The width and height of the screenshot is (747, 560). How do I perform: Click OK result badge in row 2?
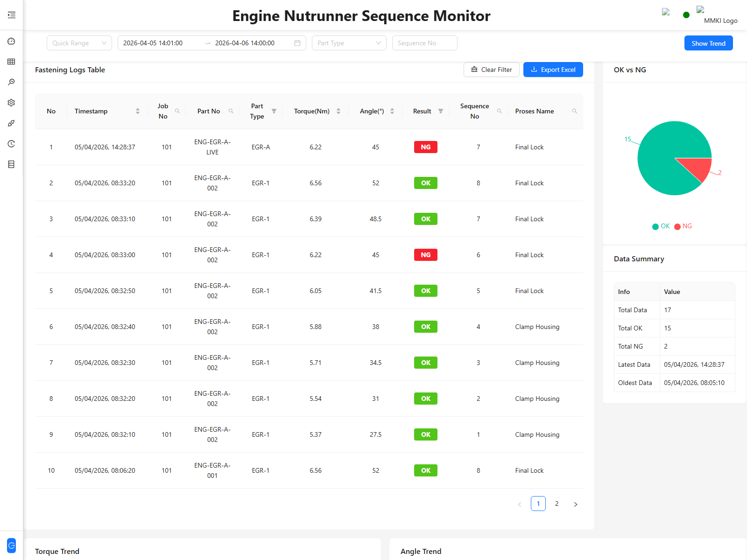point(426,183)
